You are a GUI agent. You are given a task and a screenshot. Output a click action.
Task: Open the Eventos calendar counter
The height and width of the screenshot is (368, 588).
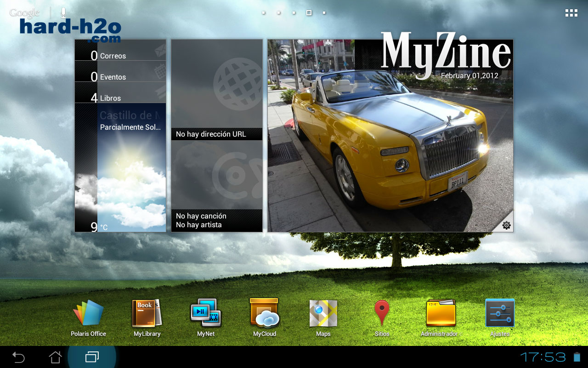click(120, 71)
